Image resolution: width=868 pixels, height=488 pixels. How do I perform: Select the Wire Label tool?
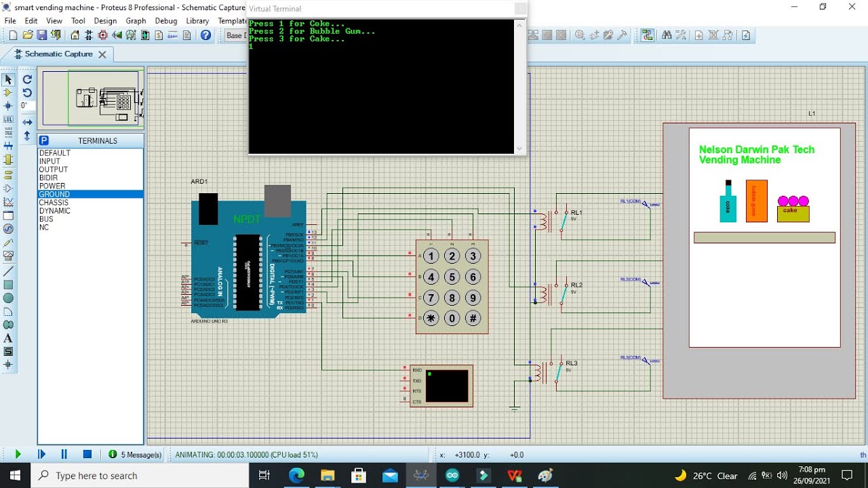(8, 119)
